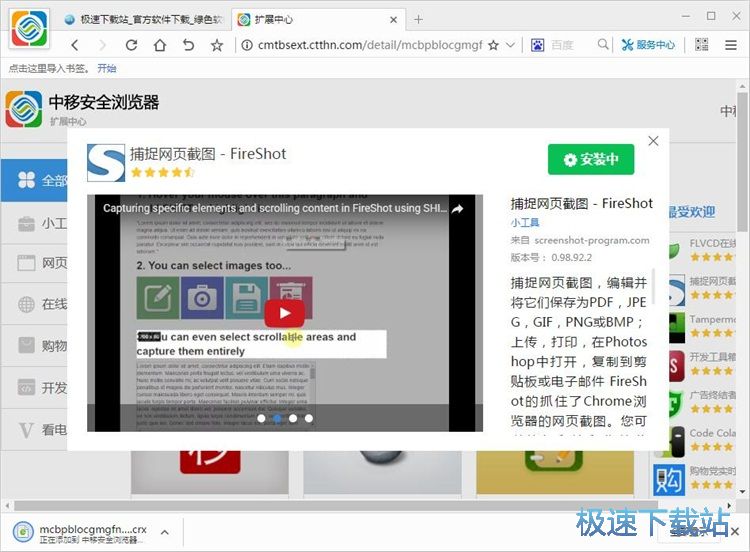Click the 小工具 category link
Image resolution: width=750 pixels, height=552 pixels.
click(525, 222)
